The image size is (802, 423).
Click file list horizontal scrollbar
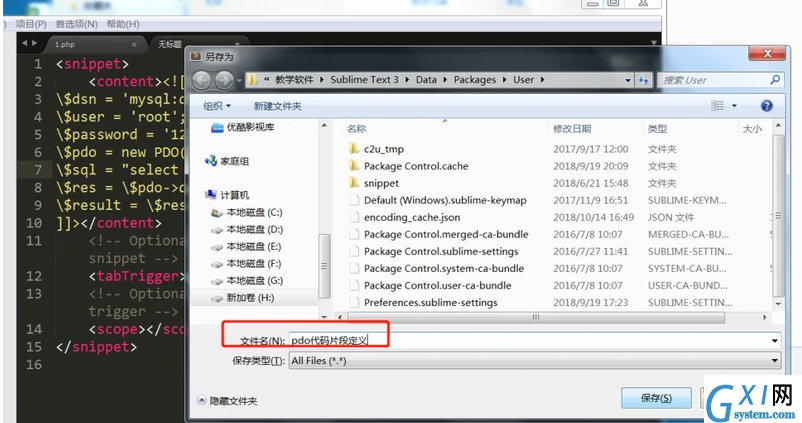pos(536,318)
